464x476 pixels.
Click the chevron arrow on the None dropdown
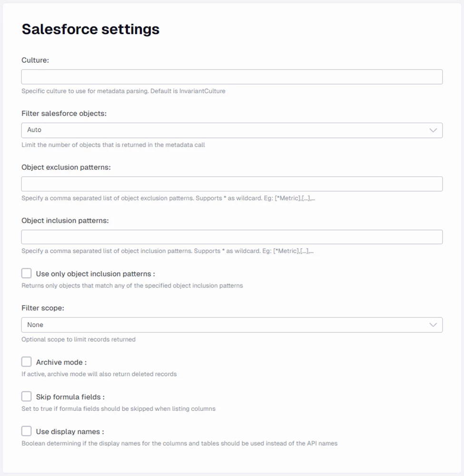click(x=433, y=325)
